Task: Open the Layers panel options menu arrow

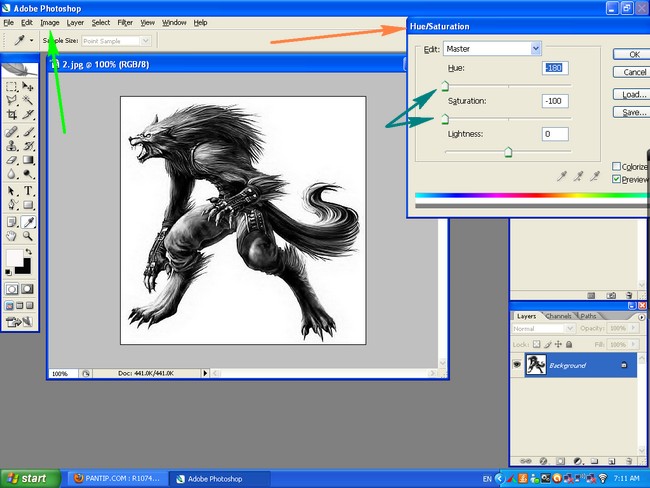Action: [x=641, y=317]
